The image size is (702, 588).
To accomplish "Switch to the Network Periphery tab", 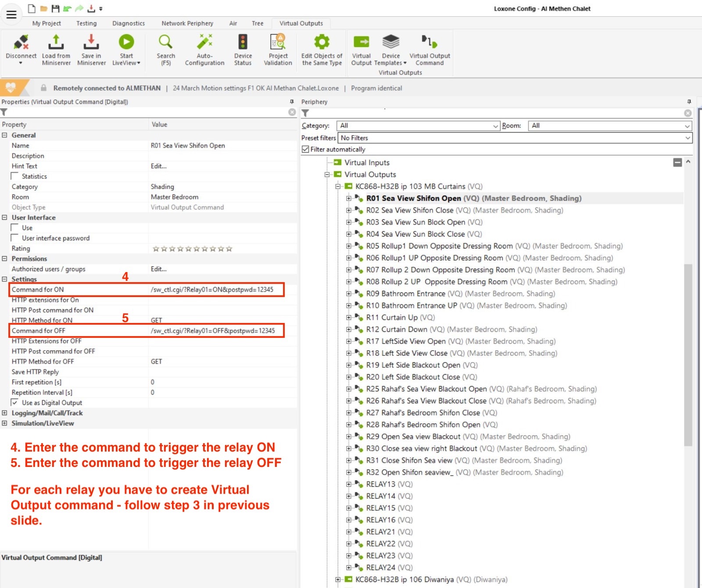I will (187, 23).
